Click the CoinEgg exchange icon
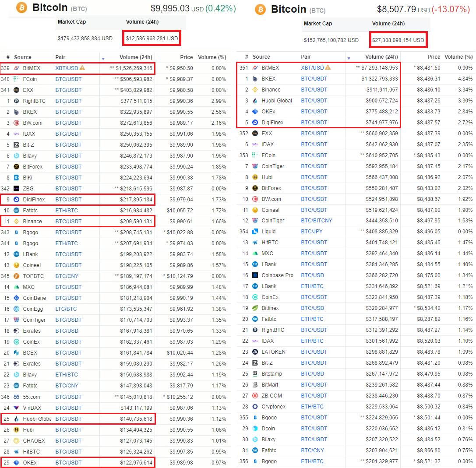Image resolution: width=476 pixels, height=468 pixels. point(16,309)
